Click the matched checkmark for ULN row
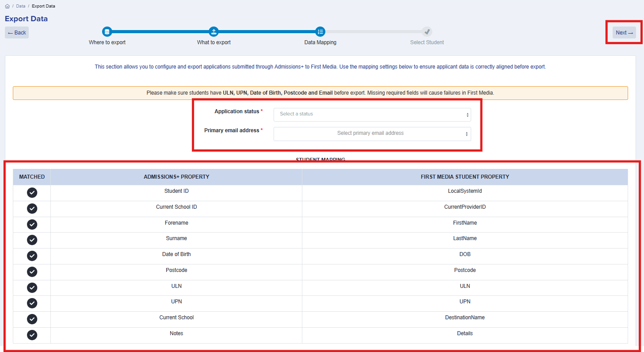 coord(32,287)
